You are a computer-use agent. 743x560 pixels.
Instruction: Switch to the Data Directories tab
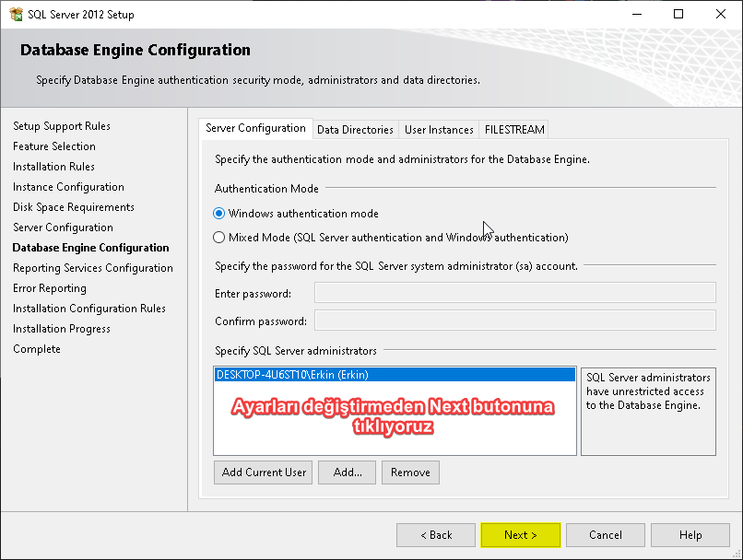(x=355, y=130)
